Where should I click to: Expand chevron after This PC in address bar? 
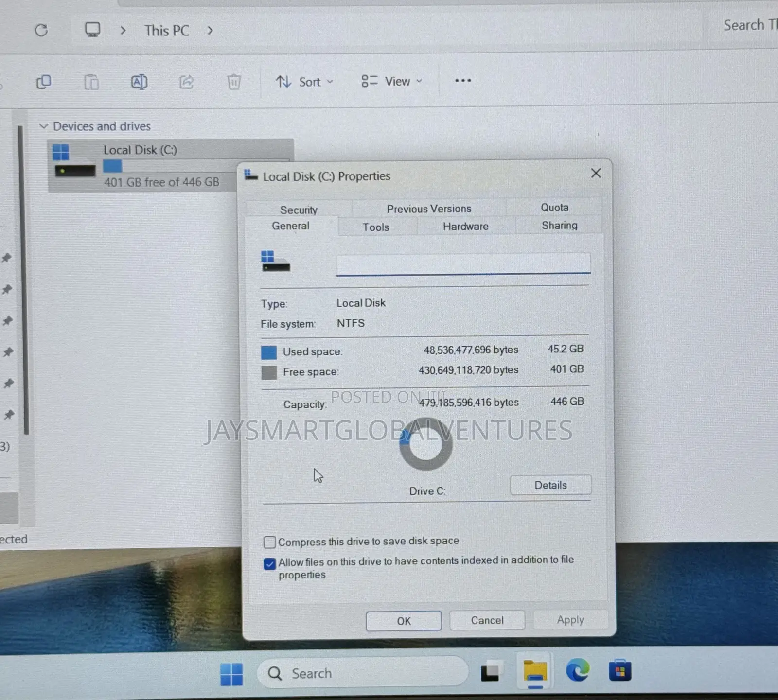coord(210,30)
